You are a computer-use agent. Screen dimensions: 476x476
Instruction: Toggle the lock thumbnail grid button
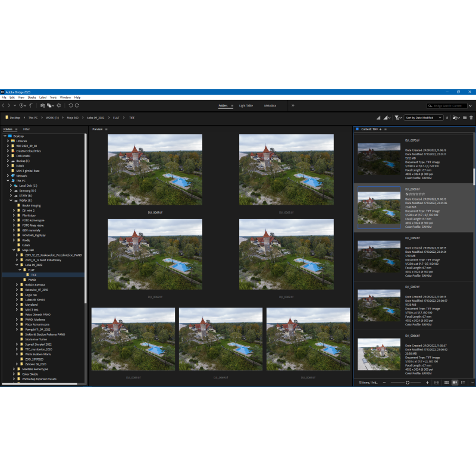pyautogui.click(x=437, y=383)
